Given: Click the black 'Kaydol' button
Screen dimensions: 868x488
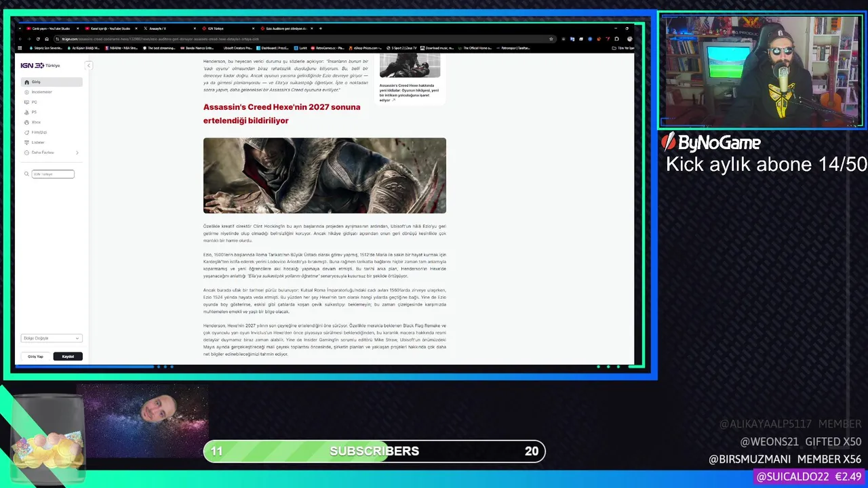Looking at the screenshot, I should point(68,357).
